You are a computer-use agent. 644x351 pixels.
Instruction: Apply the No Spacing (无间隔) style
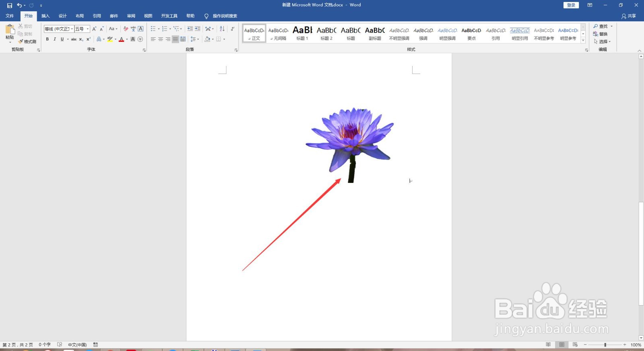point(278,33)
